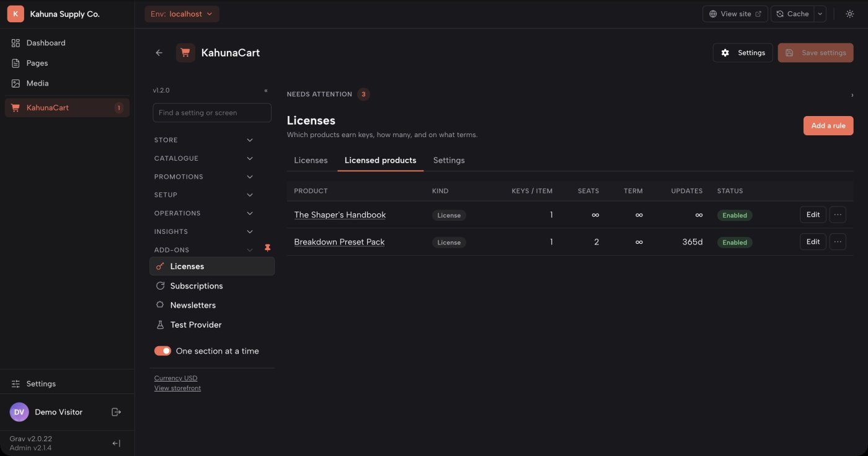Click the DV user avatar
868x456 pixels.
point(19,412)
